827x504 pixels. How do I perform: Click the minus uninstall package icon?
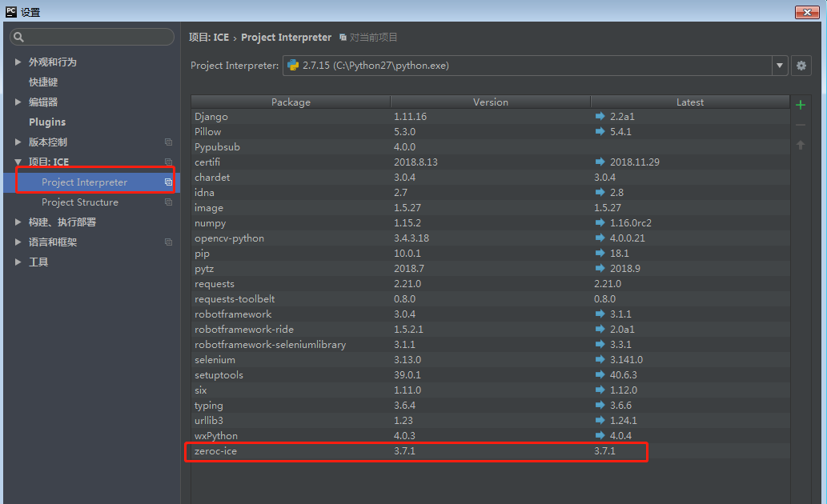[x=800, y=125]
